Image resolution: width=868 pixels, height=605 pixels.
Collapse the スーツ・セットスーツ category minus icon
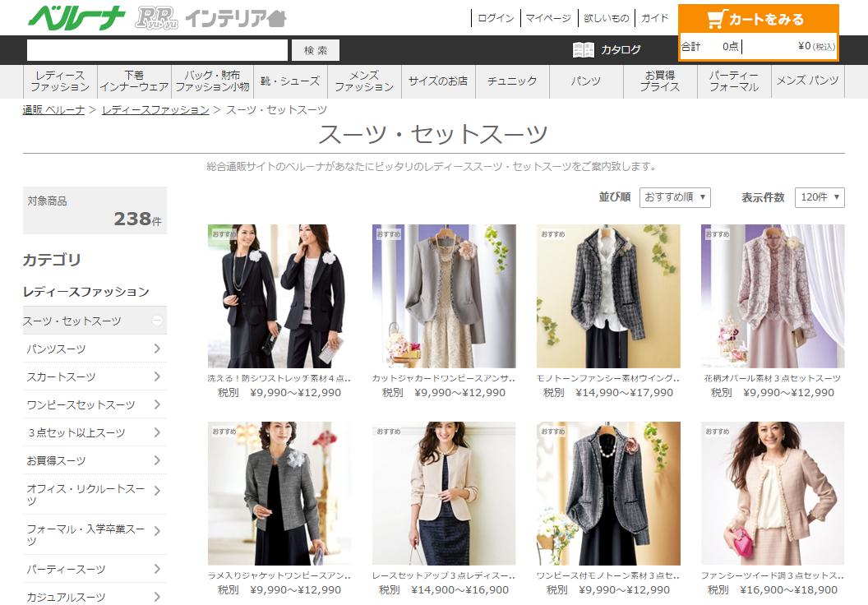tap(157, 321)
